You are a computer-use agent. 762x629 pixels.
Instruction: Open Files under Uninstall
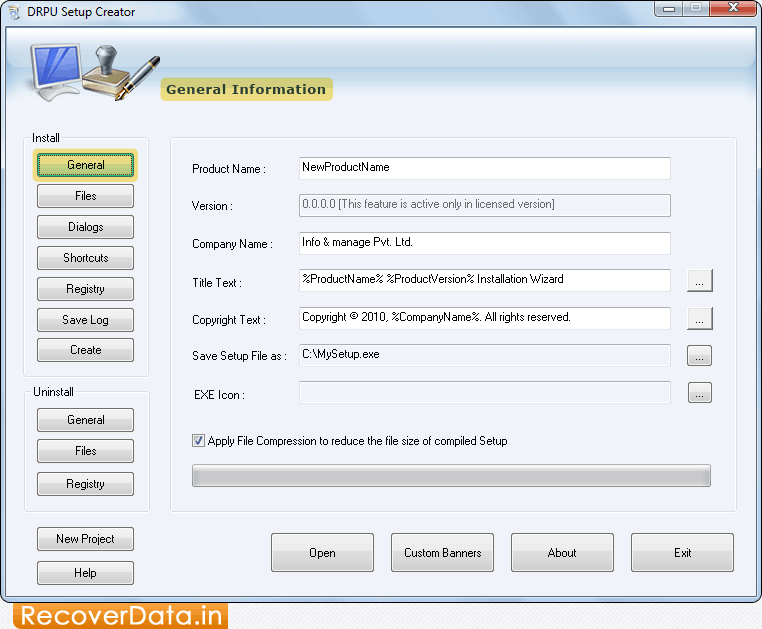point(86,451)
